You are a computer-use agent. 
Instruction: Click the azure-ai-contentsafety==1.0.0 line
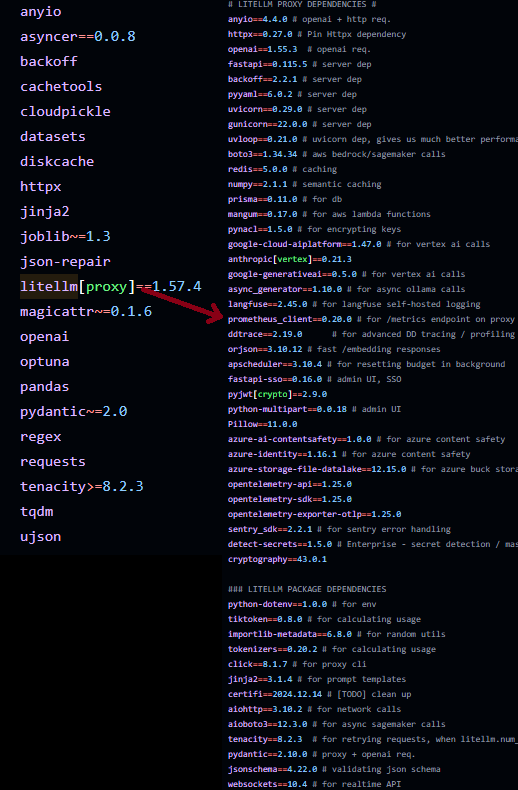coord(366,439)
